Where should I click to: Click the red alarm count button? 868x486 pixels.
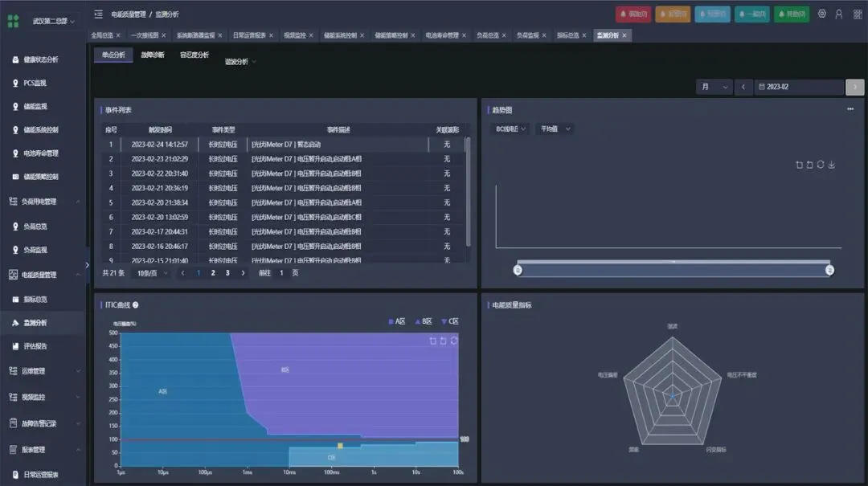click(x=633, y=14)
